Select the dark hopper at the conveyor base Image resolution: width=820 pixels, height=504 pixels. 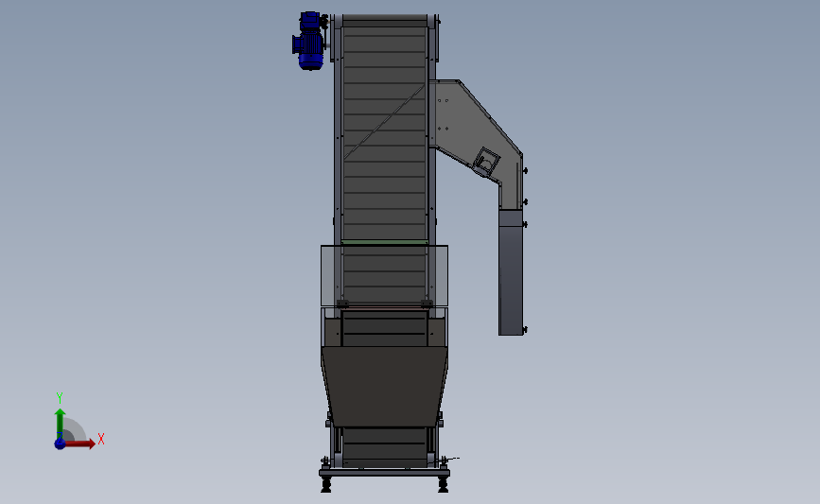[384, 386]
